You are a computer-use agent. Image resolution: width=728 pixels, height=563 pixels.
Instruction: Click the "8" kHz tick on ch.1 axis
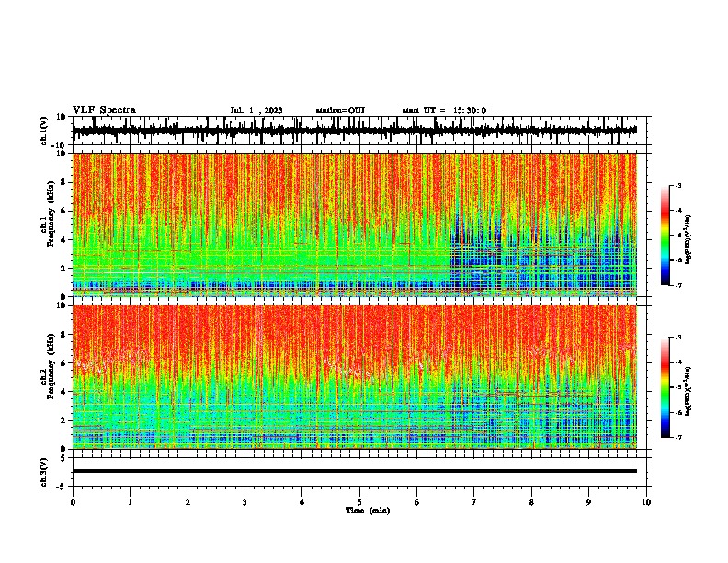click(x=63, y=182)
